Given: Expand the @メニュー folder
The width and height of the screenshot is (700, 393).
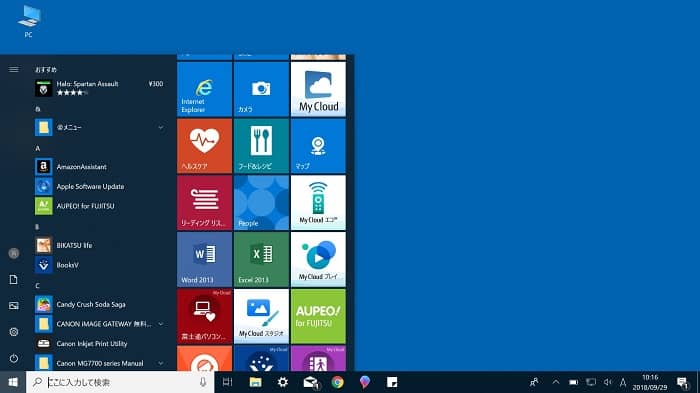Looking at the screenshot, I should 100,127.
